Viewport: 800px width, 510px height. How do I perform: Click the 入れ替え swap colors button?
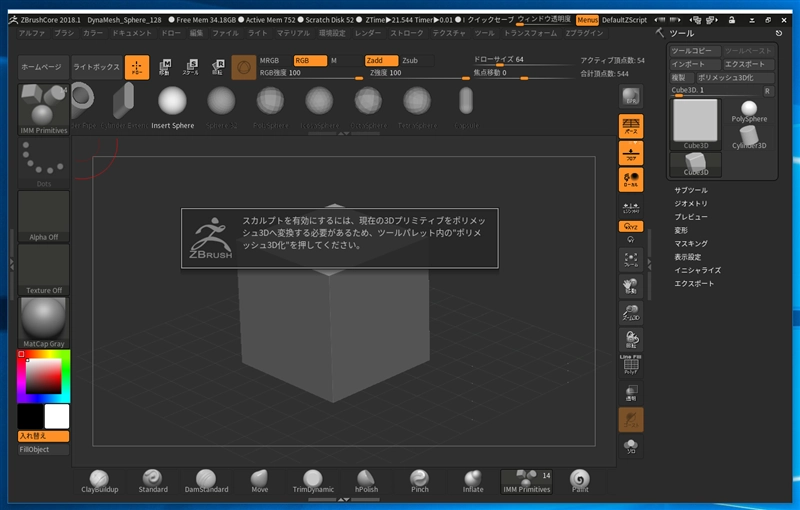[44, 436]
